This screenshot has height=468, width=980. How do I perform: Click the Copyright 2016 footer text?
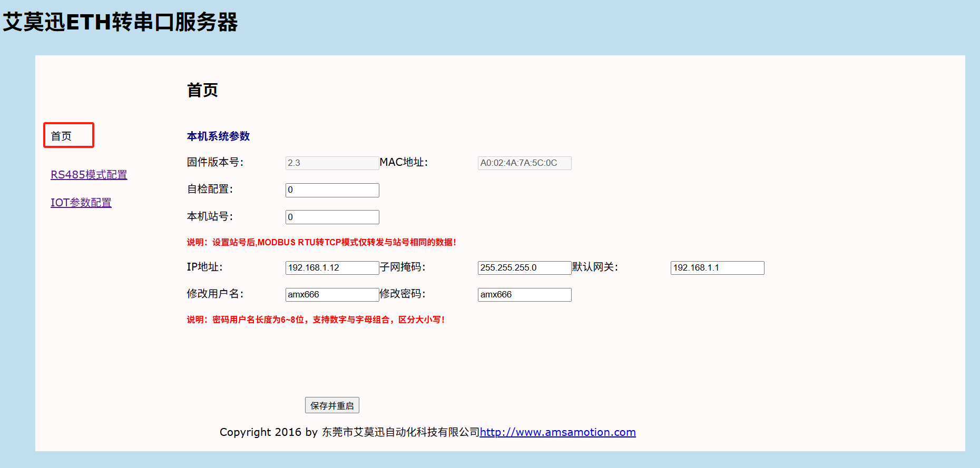349,432
